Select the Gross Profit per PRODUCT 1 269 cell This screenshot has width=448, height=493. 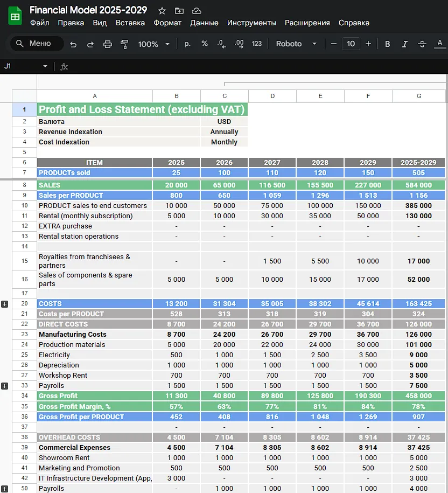tap(368, 417)
